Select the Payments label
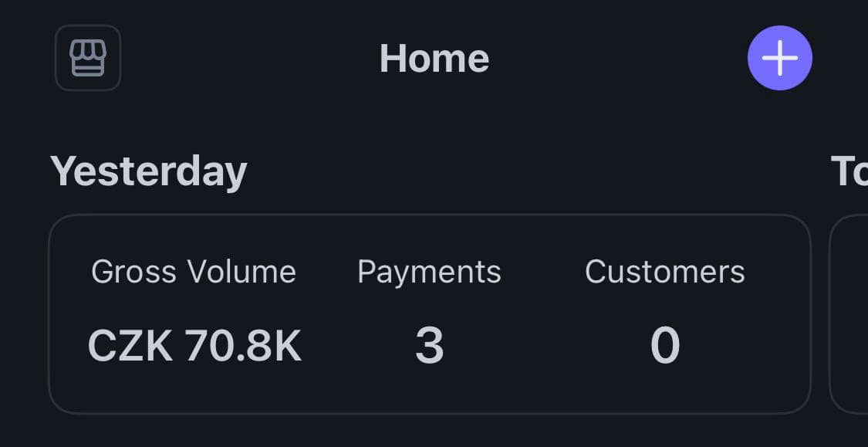Image resolution: width=868 pixels, height=447 pixels. coord(429,272)
